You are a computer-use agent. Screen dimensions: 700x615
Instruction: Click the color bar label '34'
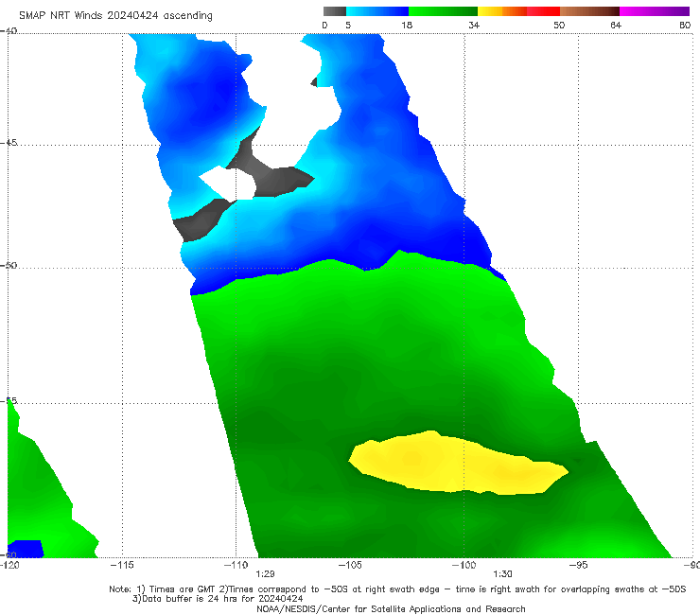click(474, 25)
